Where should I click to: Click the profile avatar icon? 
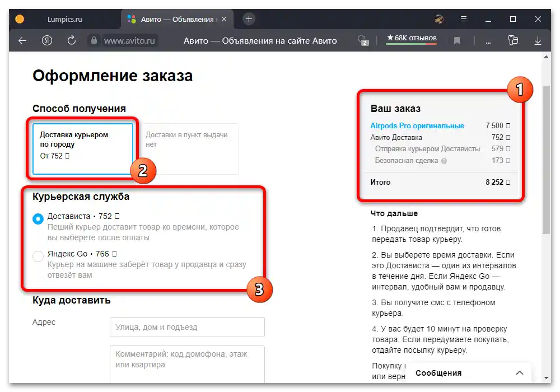439,19
